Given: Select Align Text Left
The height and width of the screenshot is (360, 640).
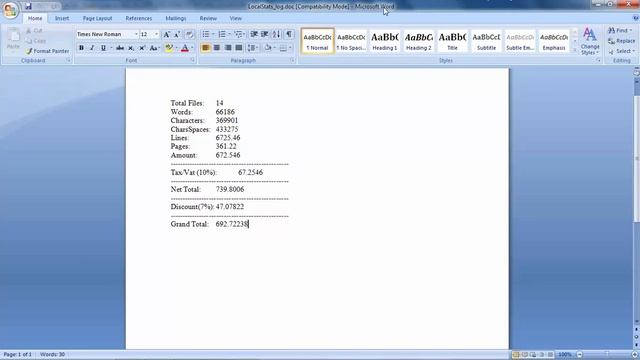Looking at the screenshot, I should 206,48.
